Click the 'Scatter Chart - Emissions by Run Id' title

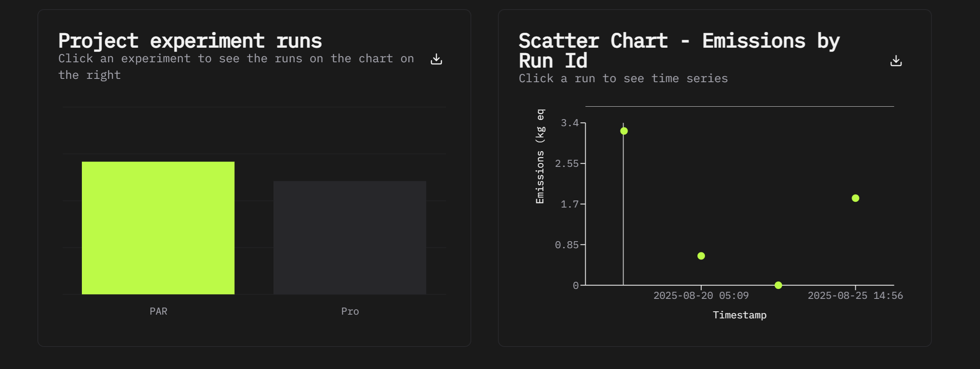tap(679, 51)
